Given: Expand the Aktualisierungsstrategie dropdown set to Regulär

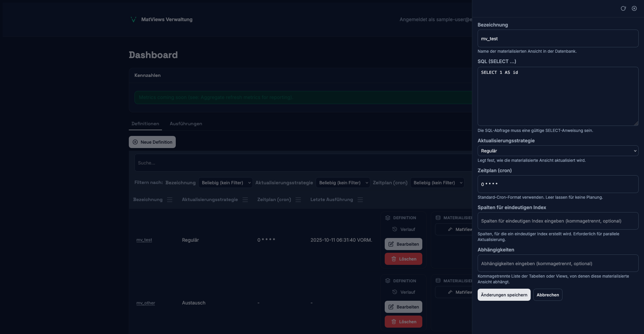Looking at the screenshot, I should (557, 151).
